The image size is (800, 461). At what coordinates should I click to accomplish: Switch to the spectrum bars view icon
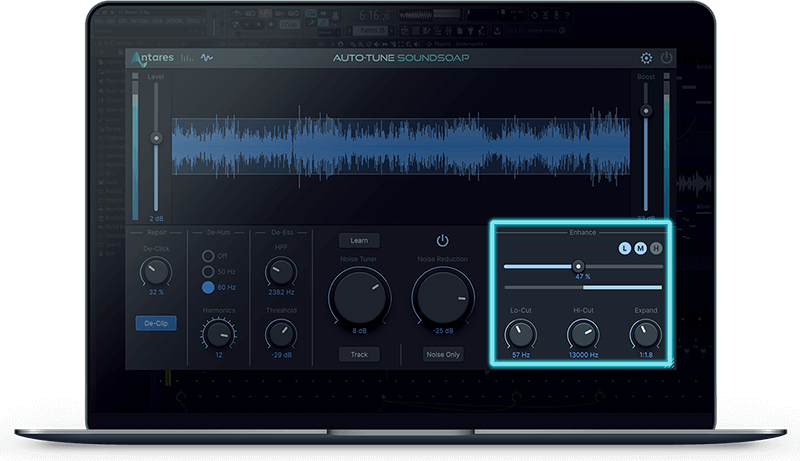(x=187, y=58)
